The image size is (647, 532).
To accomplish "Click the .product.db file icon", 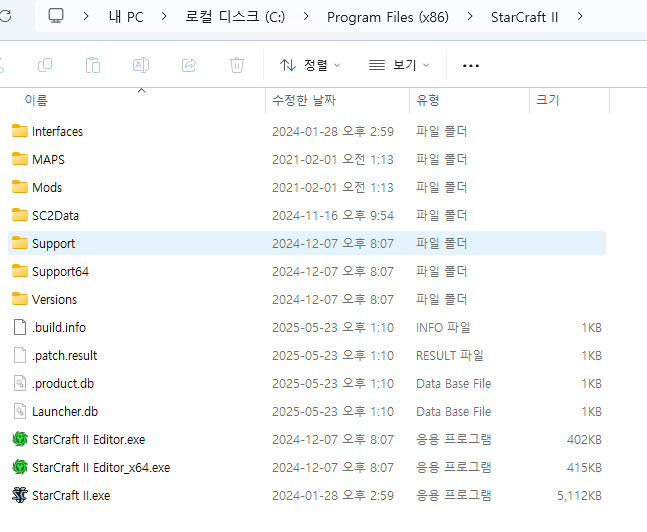I will pyautogui.click(x=20, y=383).
